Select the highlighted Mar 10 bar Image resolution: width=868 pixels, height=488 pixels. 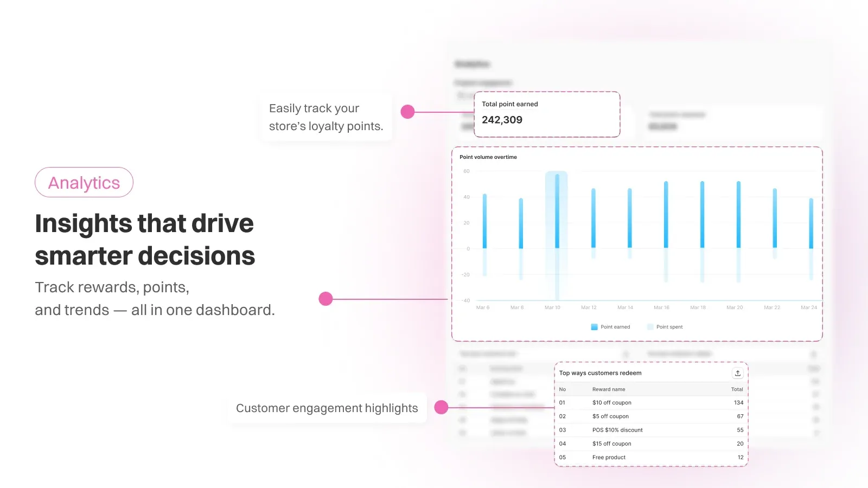click(557, 236)
